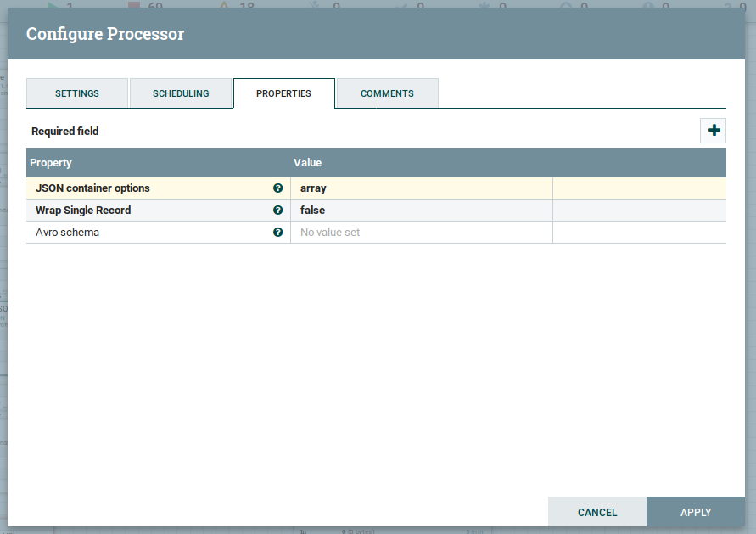Select the Properties tab
This screenshot has width=756, height=534.
tap(283, 93)
